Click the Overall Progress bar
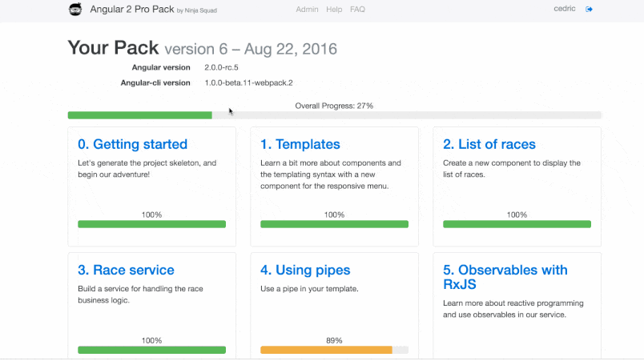 334,115
